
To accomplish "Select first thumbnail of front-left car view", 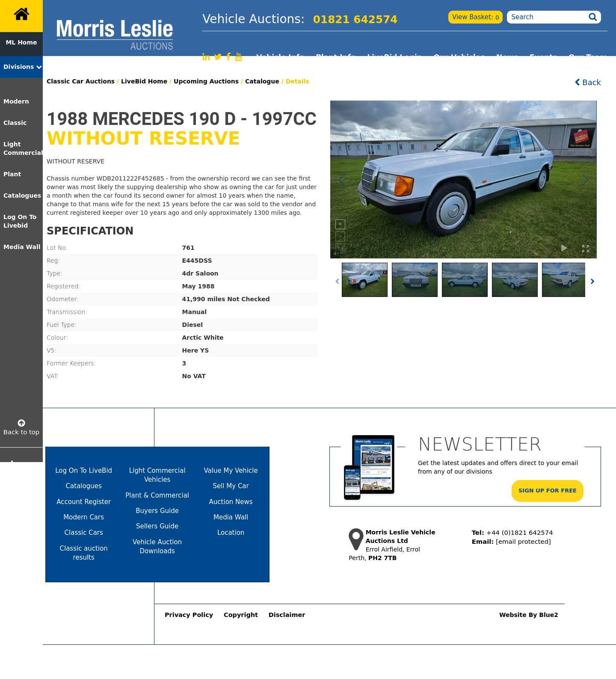I will pyautogui.click(x=364, y=280).
